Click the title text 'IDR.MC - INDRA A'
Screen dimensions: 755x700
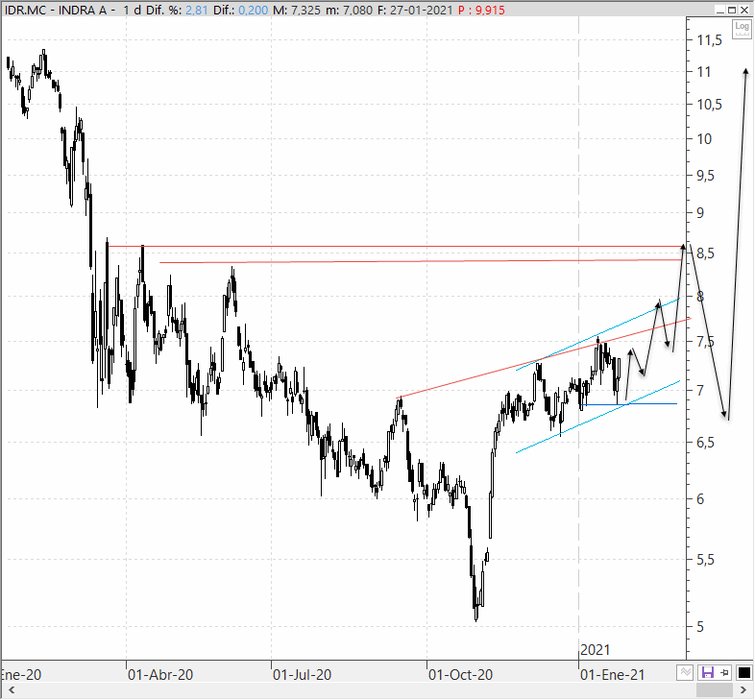tap(56, 10)
